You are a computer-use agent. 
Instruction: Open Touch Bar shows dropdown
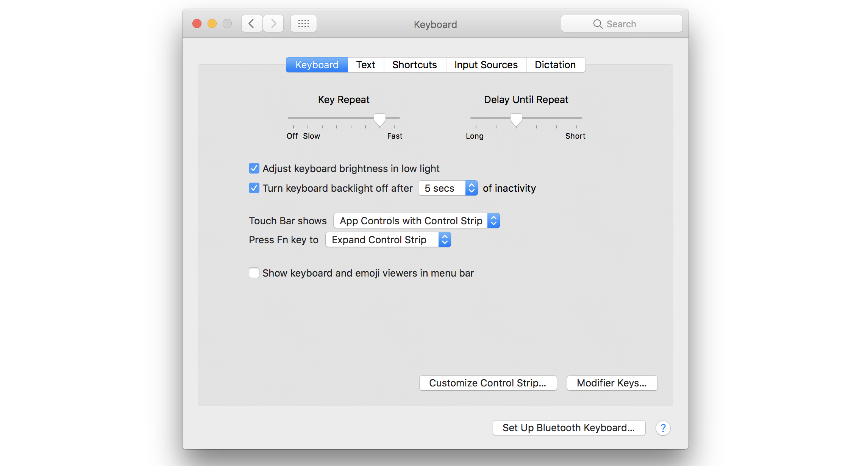tap(417, 221)
